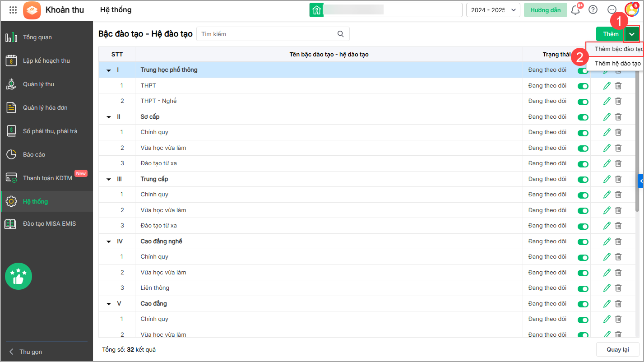Select Thêm hệ đào tạo menu option
Viewport: 644px width, 362px height.
tap(617, 64)
